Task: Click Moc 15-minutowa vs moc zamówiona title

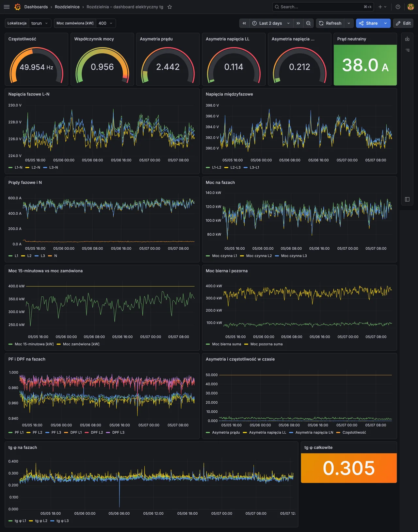Action: [x=45, y=271]
